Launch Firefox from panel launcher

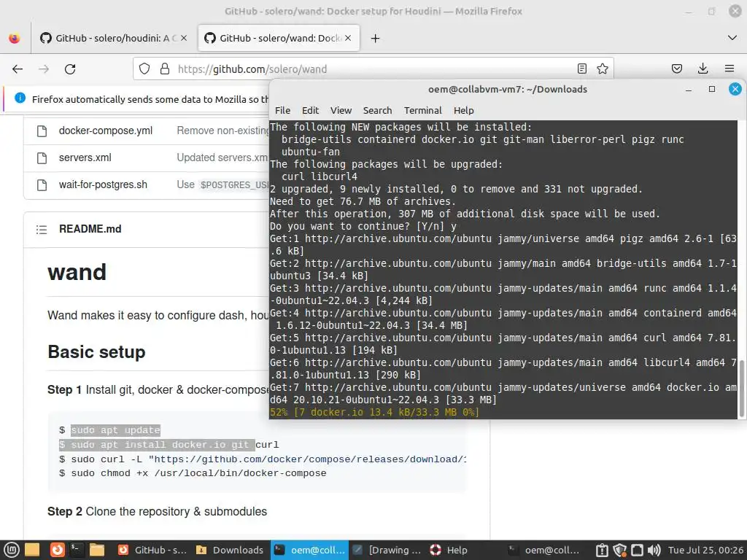(x=57, y=550)
